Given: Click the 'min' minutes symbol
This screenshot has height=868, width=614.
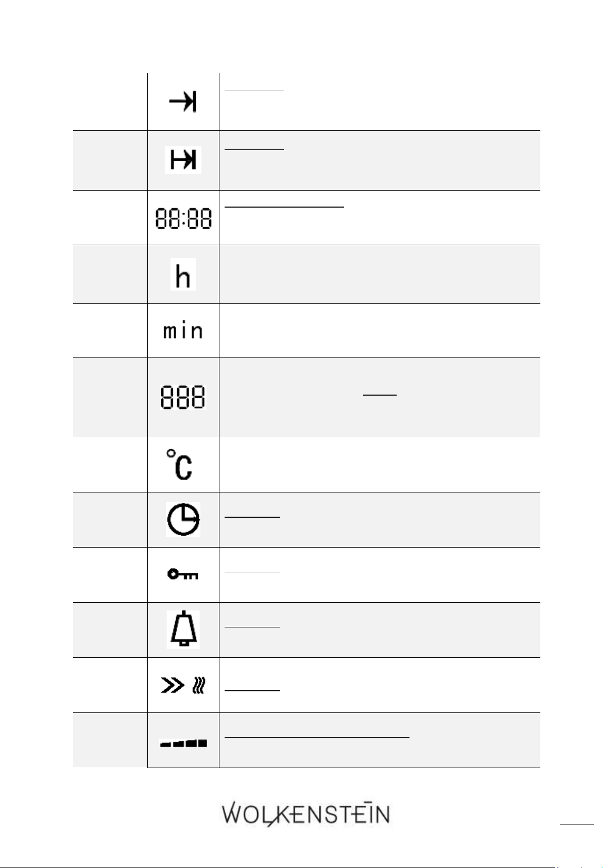Looking at the screenshot, I should [x=183, y=330].
